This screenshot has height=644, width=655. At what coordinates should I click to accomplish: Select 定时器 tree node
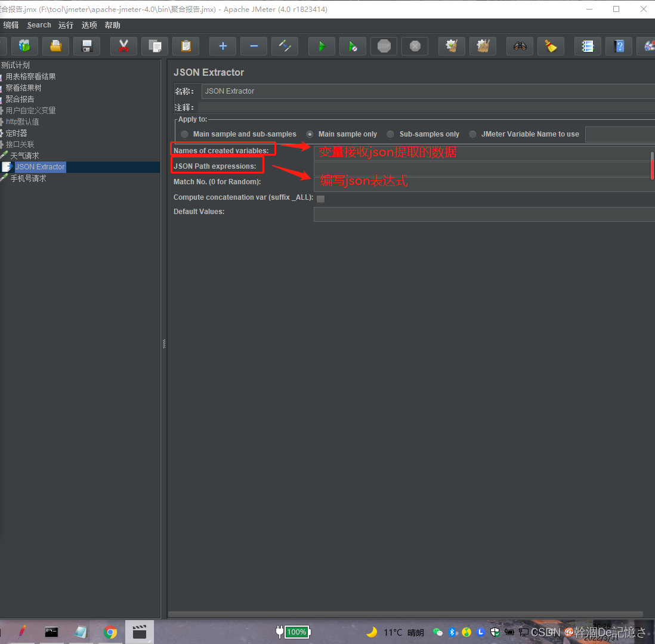[x=16, y=133]
